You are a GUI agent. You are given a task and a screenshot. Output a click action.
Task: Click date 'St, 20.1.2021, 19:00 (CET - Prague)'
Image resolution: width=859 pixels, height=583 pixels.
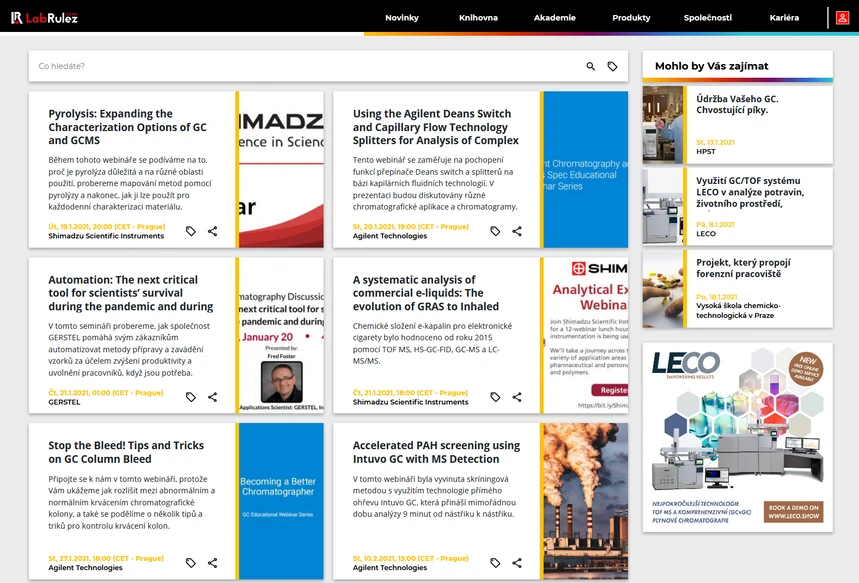pyautogui.click(x=411, y=226)
